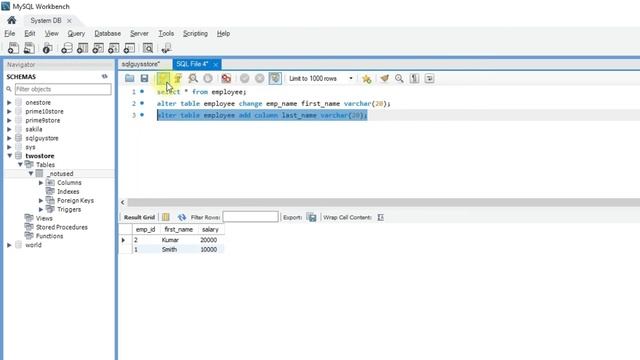Switch to the sqlguysstore* tab

click(141, 64)
